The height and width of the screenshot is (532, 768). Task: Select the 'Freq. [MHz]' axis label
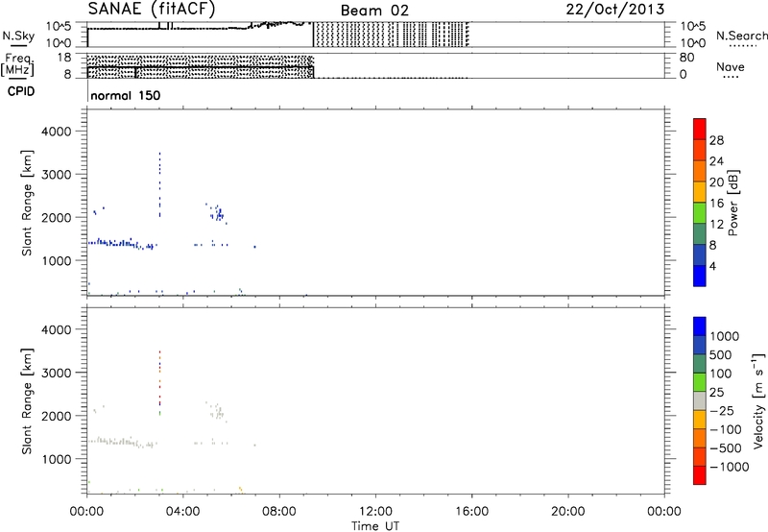coord(18,64)
